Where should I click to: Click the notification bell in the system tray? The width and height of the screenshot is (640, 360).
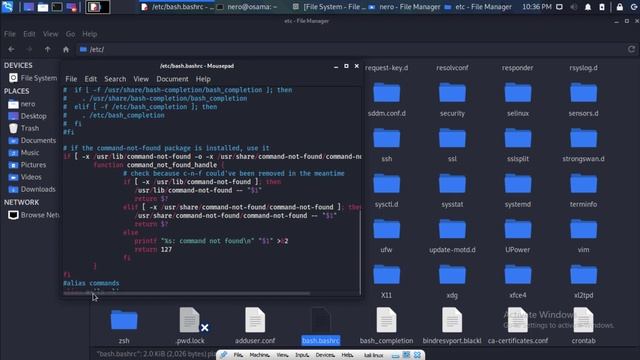tap(588, 7)
